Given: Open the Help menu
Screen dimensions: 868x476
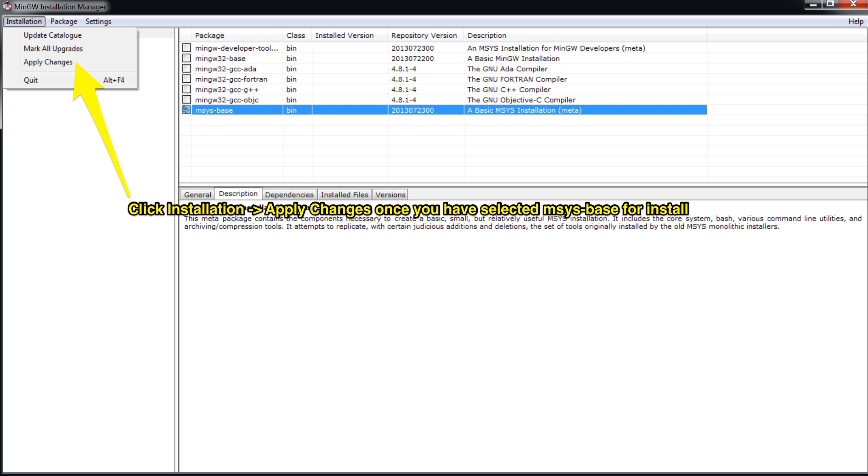Looking at the screenshot, I should pos(855,21).
